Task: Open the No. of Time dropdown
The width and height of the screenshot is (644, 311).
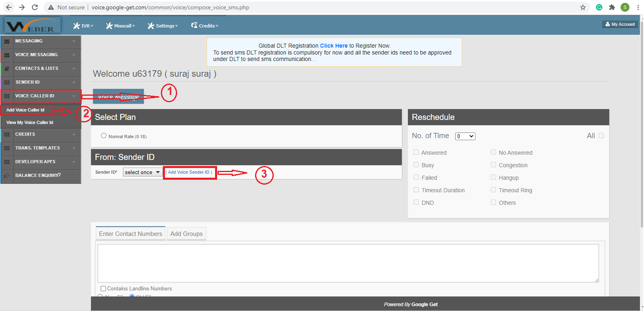Action: (465, 136)
